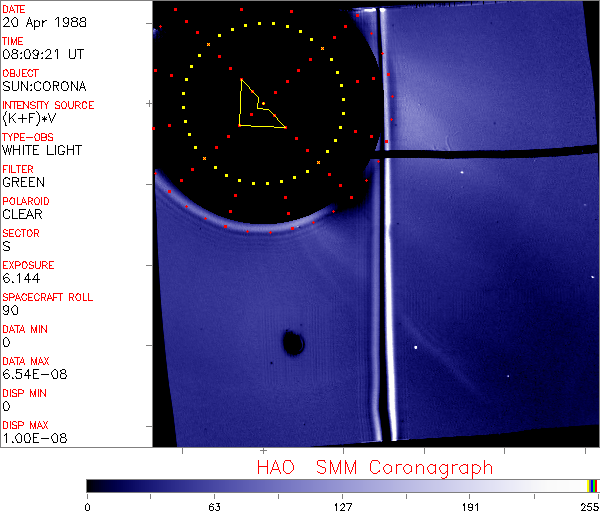Click the red dot inside the yellow triangle
The height and width of the screenshot is (512, 600).
click(263, 104)
